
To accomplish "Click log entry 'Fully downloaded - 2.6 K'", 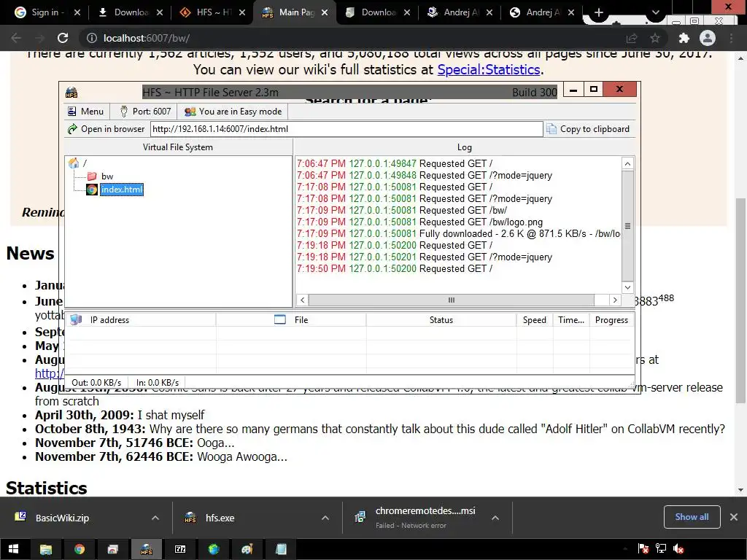I will [458, 234].
